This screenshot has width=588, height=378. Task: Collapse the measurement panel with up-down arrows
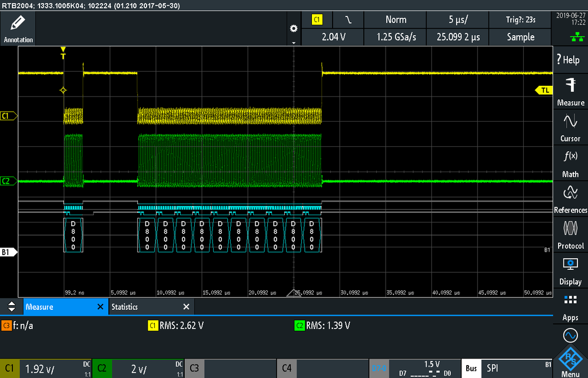coord(12,306)
